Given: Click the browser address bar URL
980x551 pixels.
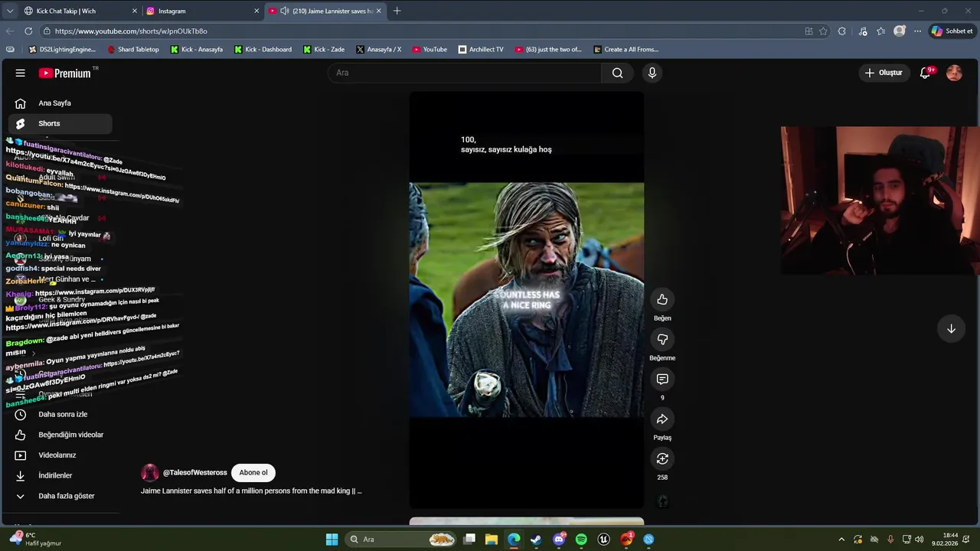Looking at the screenshot, I should point(131,31).
